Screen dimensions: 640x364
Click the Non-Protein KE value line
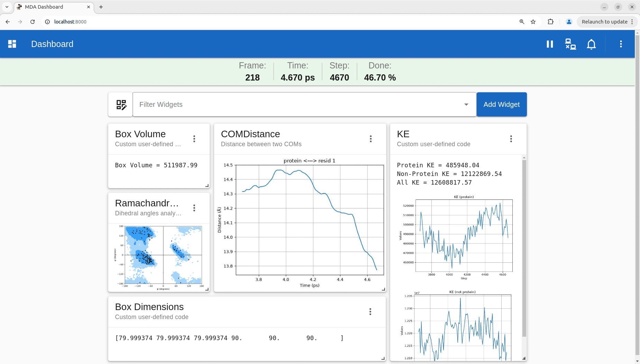point(449,174)
